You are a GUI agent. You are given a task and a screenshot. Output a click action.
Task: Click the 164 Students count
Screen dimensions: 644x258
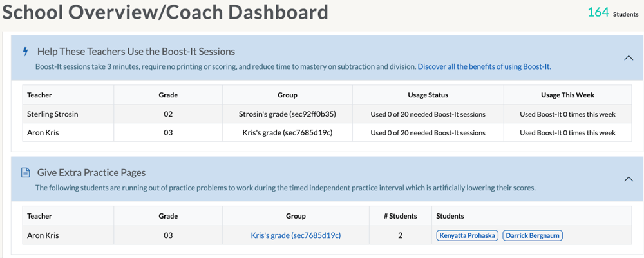(x=612, y=12)
